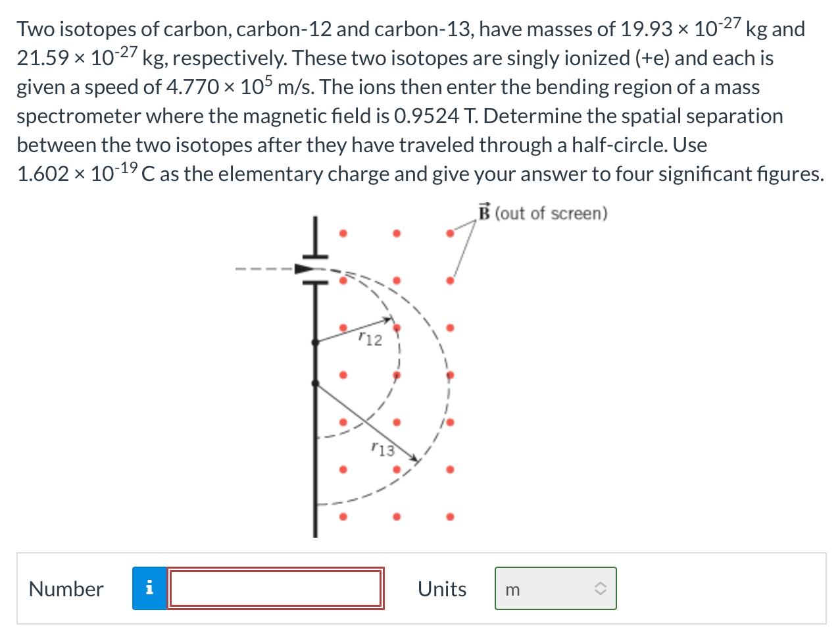This screenshot has width=840, height=643.
Task: Toggle the m unit selection control
Action: [555, 588]
